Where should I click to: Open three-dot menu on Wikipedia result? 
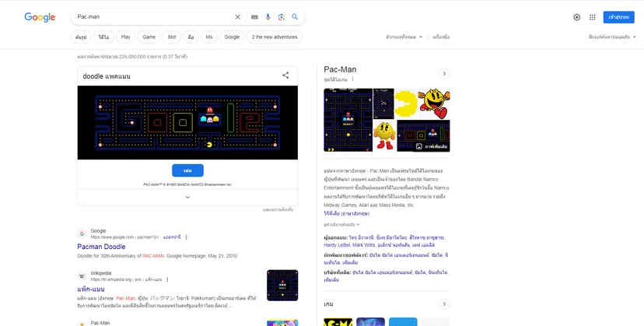click(167, 279)
